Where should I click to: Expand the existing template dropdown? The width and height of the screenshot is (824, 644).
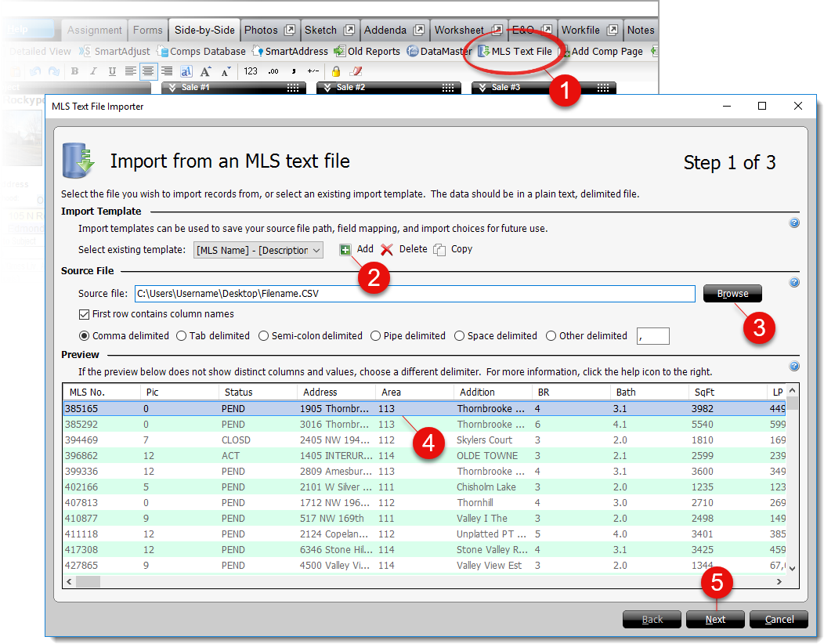[316, 251]
